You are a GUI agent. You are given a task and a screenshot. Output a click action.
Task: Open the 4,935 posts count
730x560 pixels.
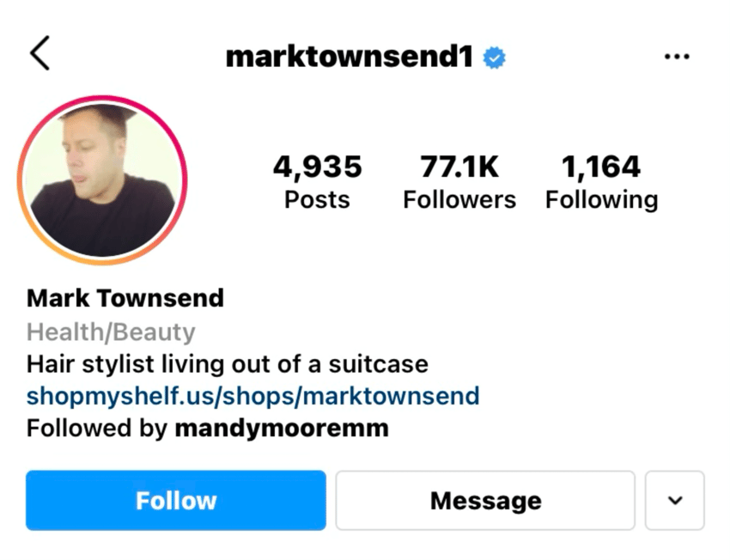click(x=317, y=181)
